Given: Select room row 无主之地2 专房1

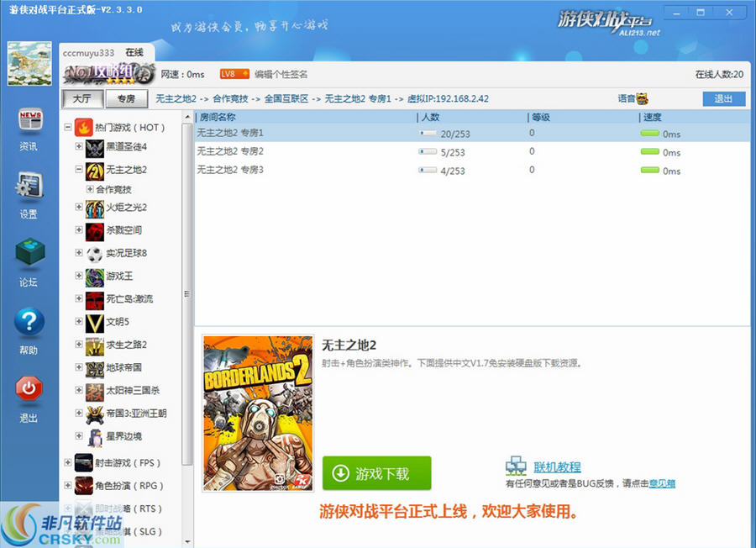Looking at the screenshot, I should click(x=472, y=133).
